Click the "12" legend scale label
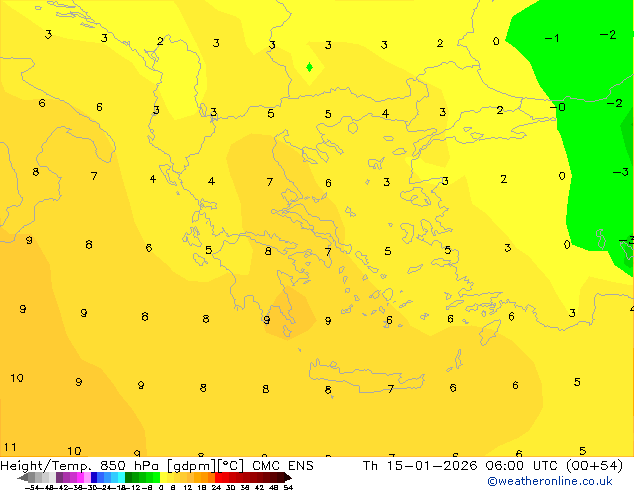The image size is (634, 490). coord(188,487)
